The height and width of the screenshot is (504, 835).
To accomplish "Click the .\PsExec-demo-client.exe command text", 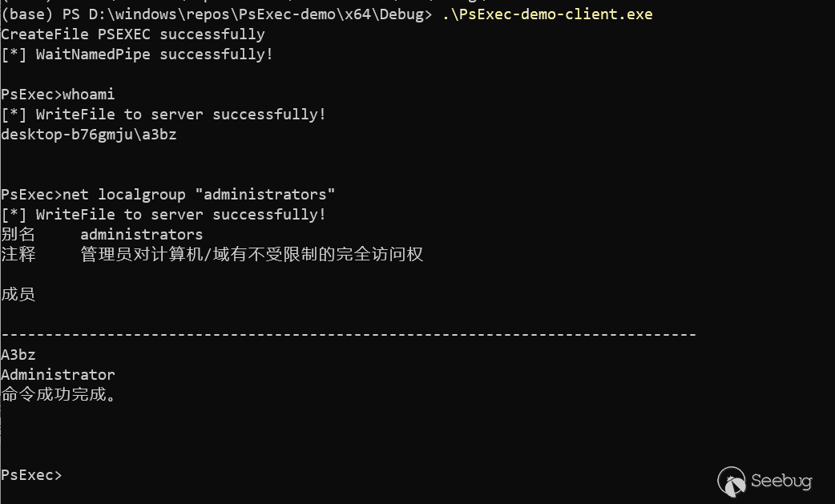I will (x=547, y=14).
